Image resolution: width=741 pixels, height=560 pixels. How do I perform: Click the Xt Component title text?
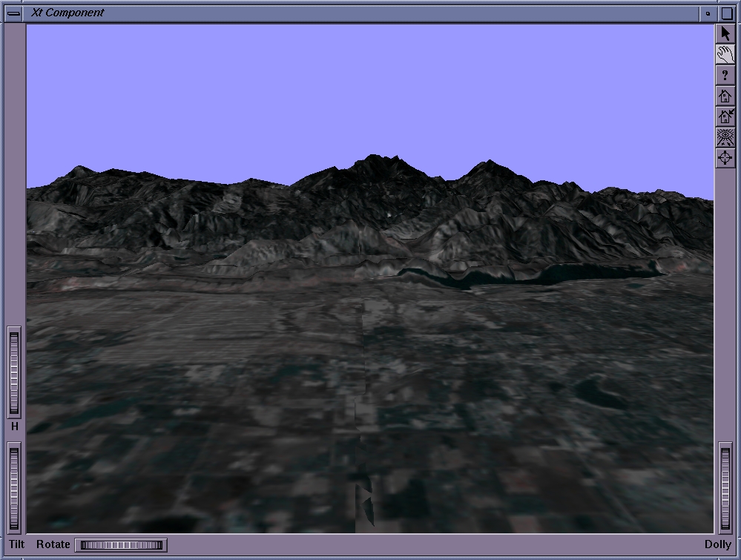(x=67, y=13)
